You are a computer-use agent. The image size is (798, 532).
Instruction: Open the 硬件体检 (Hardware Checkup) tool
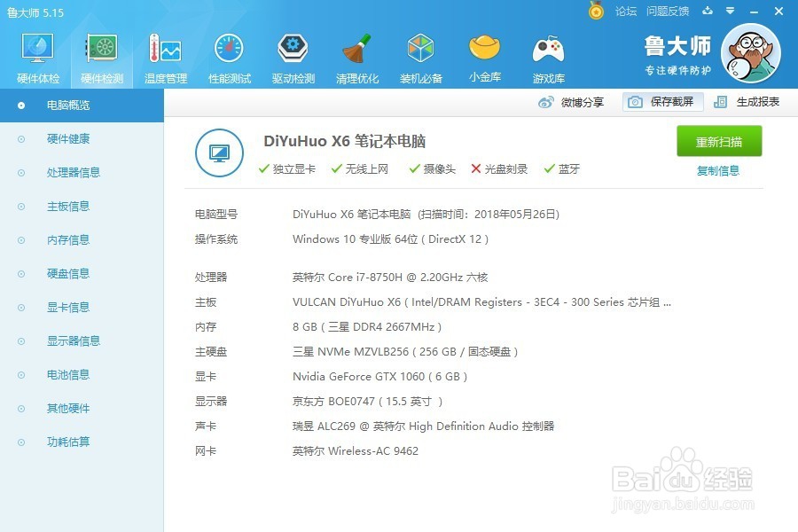pos(36,53)
